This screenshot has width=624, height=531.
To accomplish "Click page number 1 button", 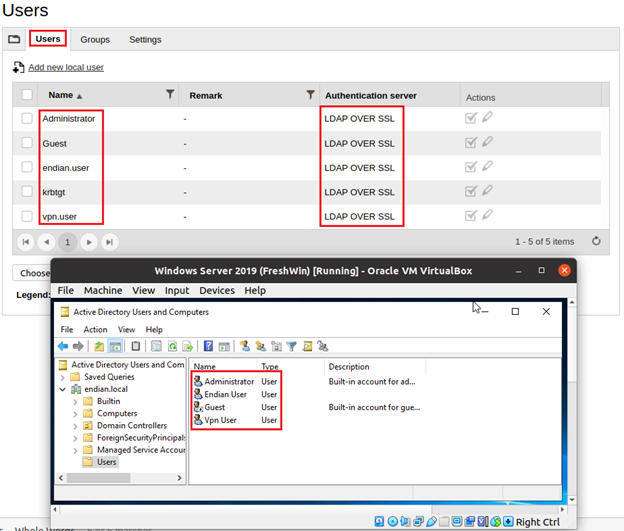I will click(x=68, y=242).
